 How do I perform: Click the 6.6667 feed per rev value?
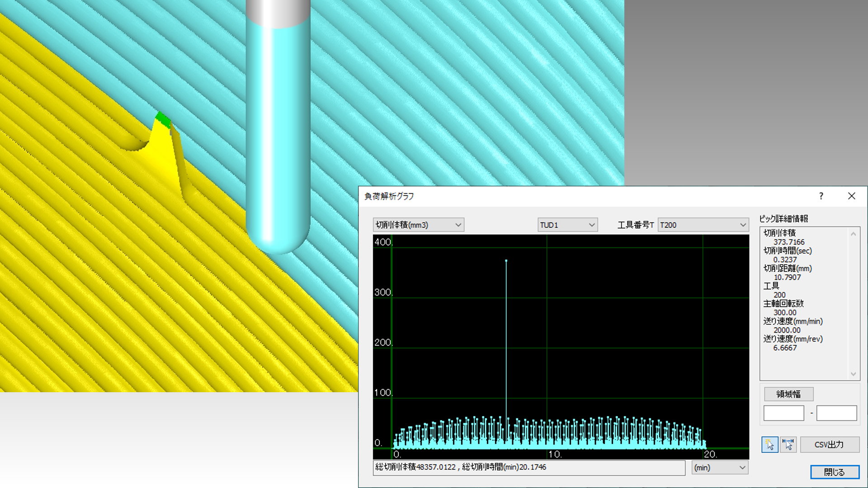click(785, 348)
